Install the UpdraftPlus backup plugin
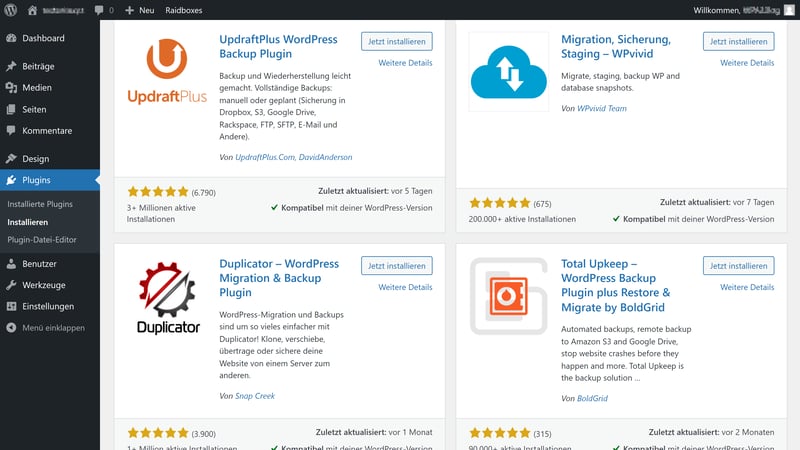 click(x=397, y=41)
